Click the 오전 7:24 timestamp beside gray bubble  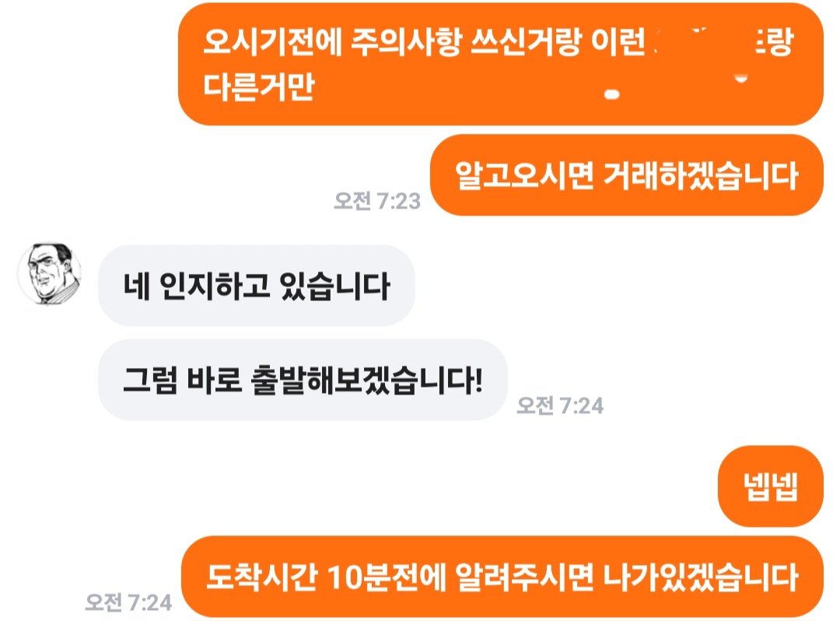(560, 405)
